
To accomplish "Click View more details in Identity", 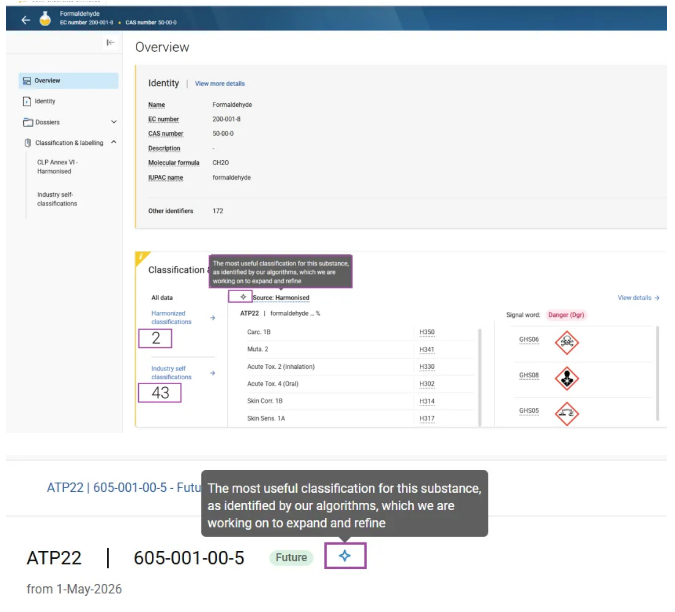I will [x=220, y=84].
